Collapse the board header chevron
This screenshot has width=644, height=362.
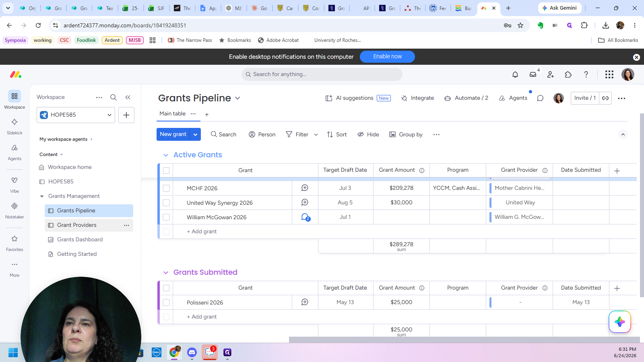pyautogui.click(x=623, y=134)
